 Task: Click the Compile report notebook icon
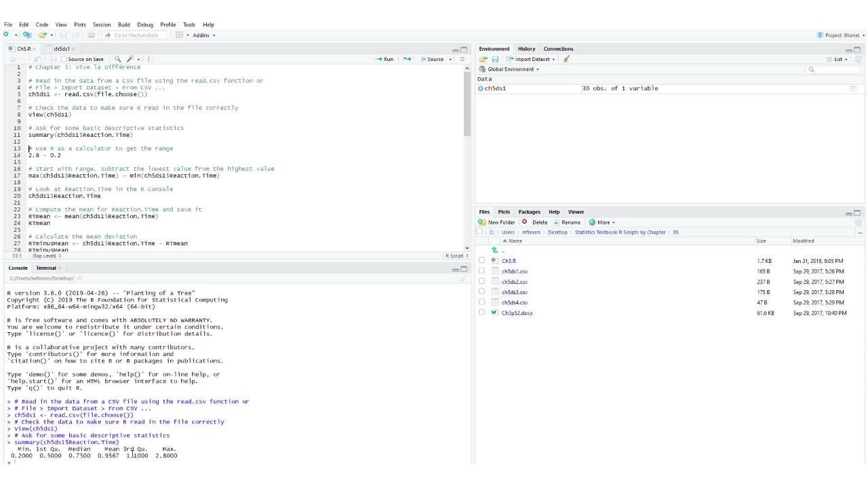151,59
